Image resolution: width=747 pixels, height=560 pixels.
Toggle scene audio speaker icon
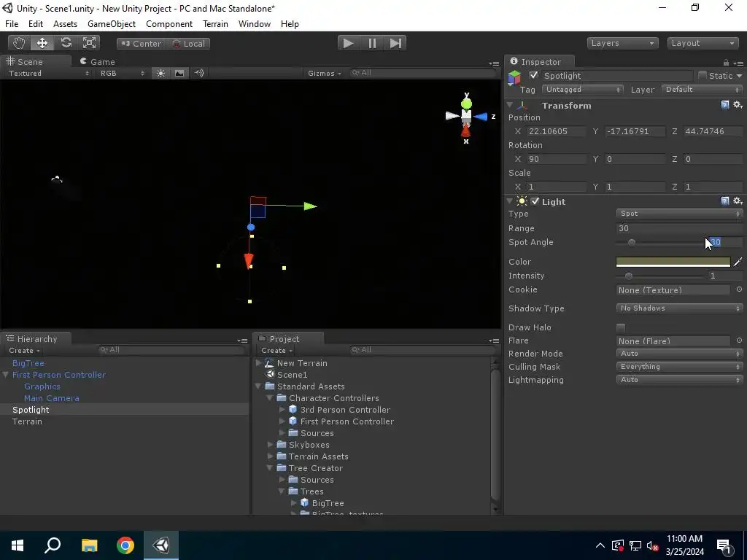(x=198, y=73)
